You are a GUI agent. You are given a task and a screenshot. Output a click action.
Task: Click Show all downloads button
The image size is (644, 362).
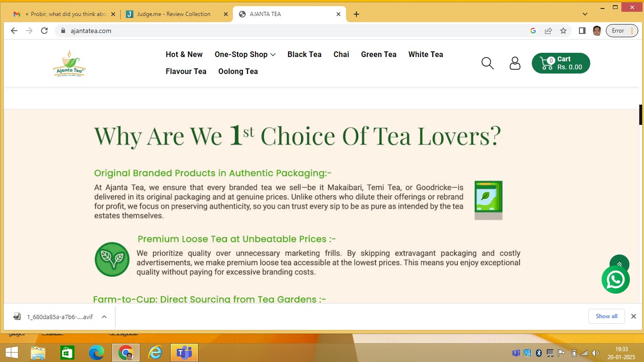606,316
